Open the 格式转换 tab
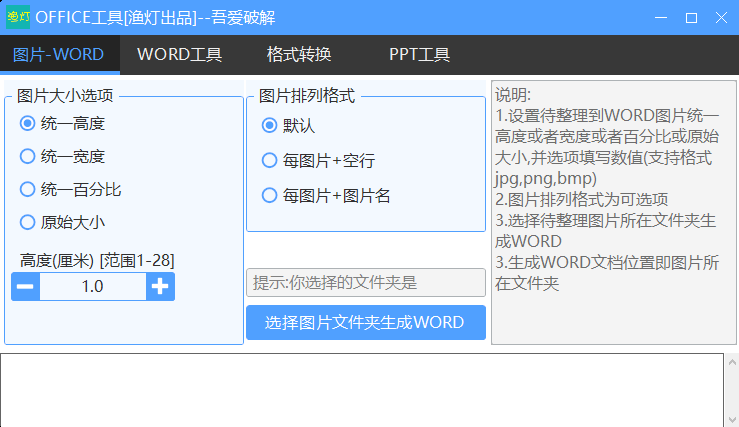Viewport: 739px width, 427px height. (299, 55)
